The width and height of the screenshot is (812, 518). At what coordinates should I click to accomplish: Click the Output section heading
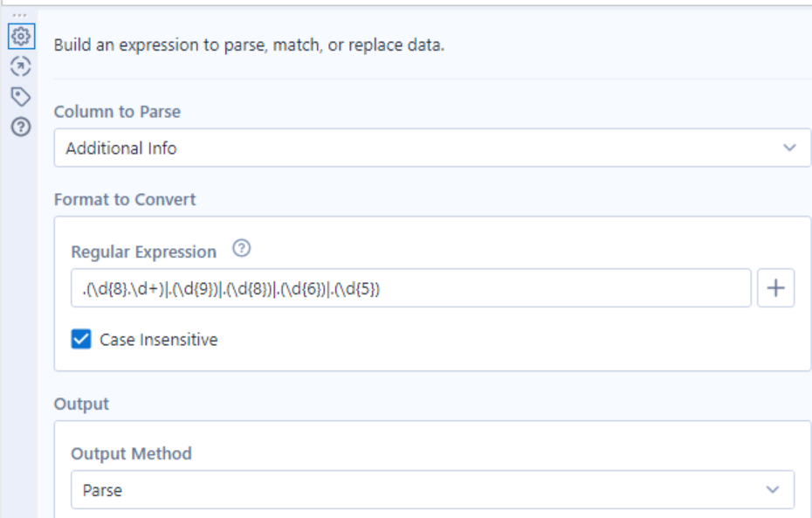(x=81, y=404)
